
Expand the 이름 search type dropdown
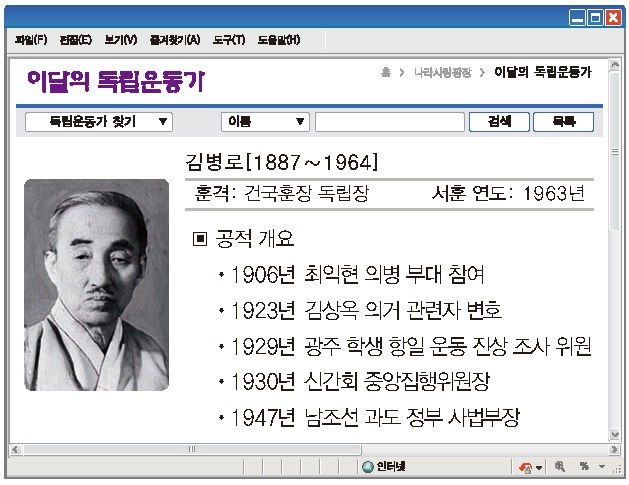pyautogui.click(x=265, y=122)
